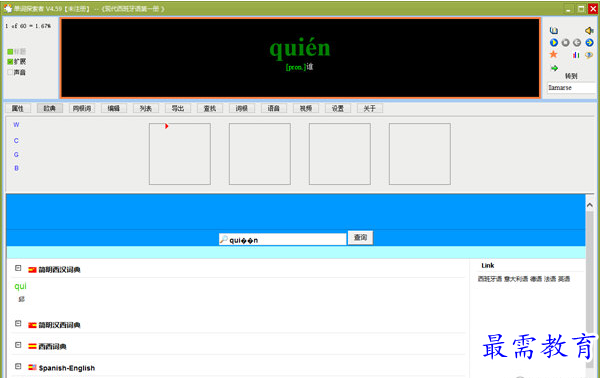This screenshot has width=604, height=378.
Task: Go to next word with blue arrow
Action: (589, 42)
